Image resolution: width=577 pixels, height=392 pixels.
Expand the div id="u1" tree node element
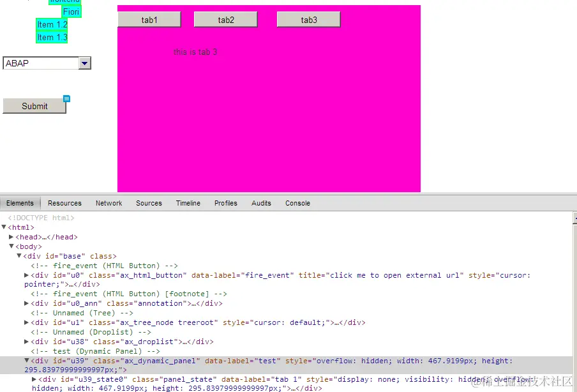pyautogui.click(x=26, y=322)
